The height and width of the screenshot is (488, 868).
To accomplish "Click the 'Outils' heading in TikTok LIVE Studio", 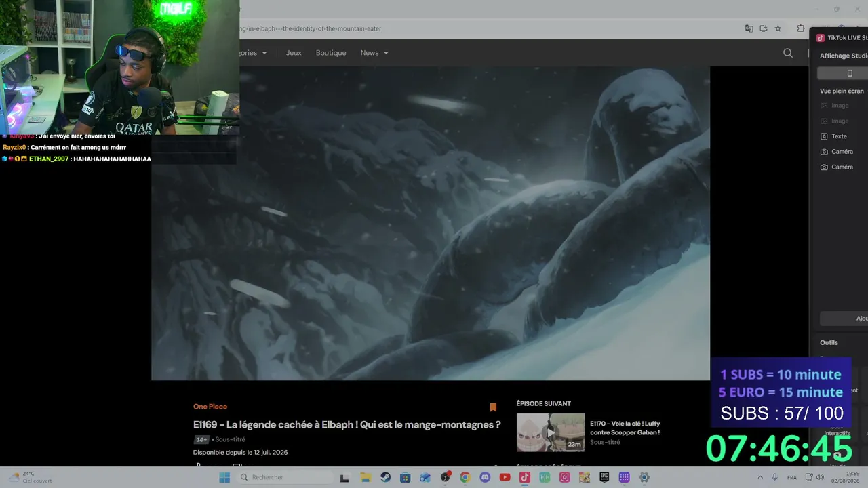I will [829, 342].
